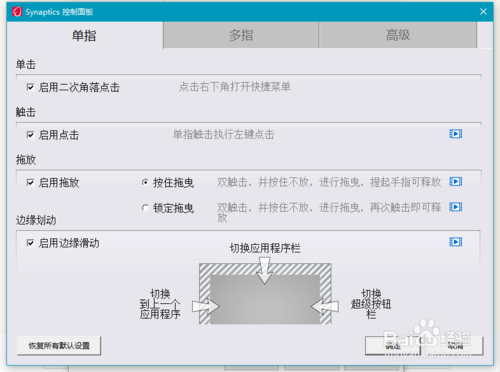Click 单指触击执行左键点击 description text
This screenshot has width=500, height=372.
pos(223,134)
